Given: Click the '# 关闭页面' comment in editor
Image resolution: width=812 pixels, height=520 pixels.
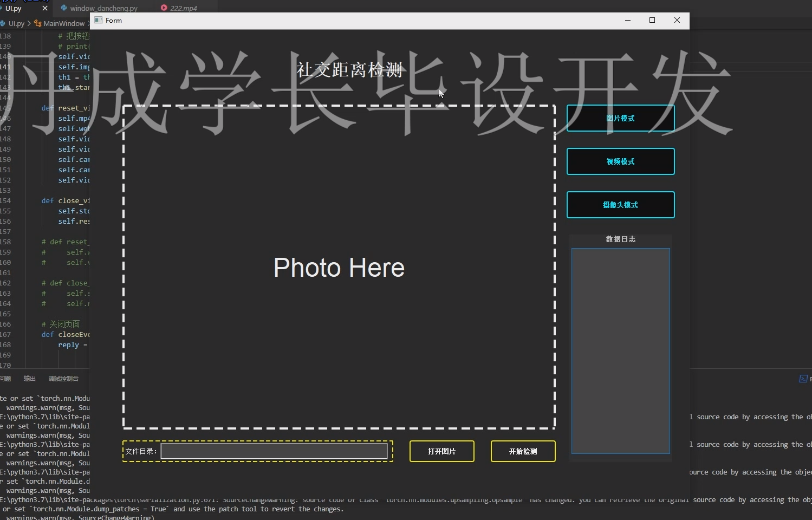Looking at the screenshot, I should [x=61, y=324].
